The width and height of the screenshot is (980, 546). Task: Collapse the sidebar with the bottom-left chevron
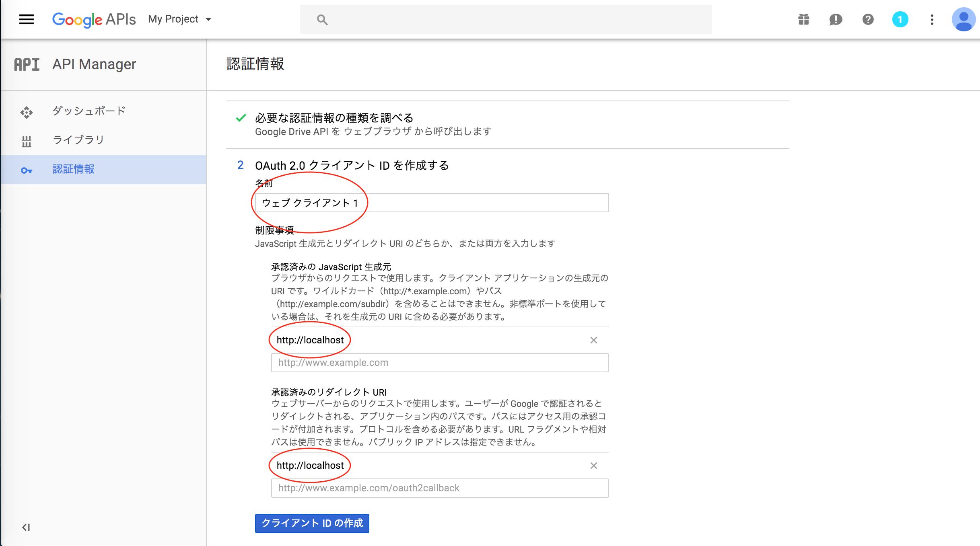pos(26,528)
